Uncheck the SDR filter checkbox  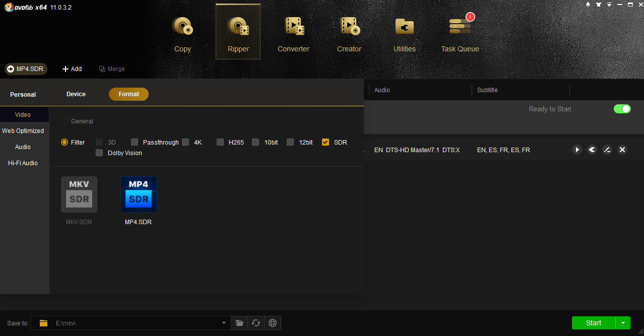click(x=326, y=143)
